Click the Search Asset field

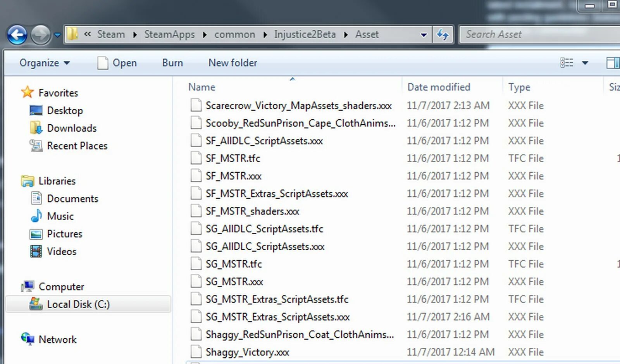pyautogui.click(x=541, y=34)
